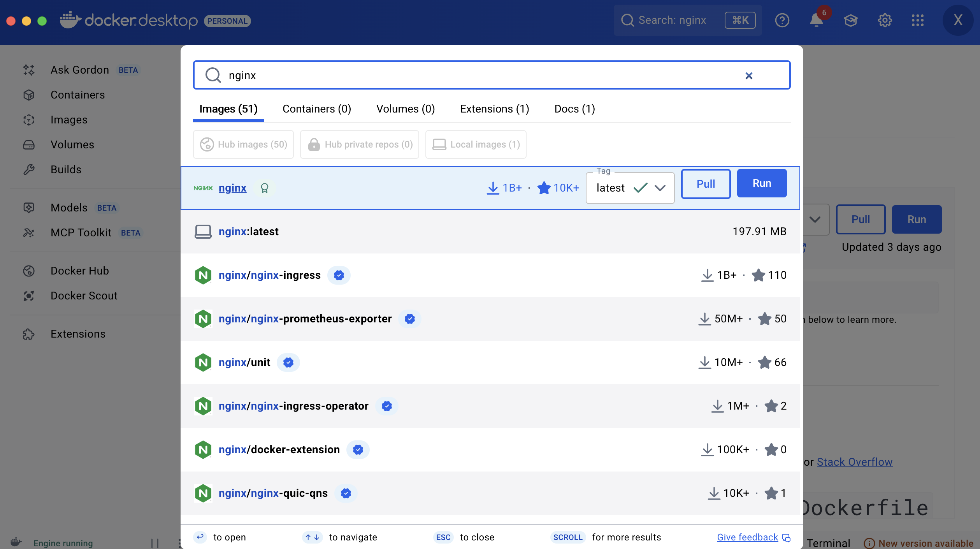
Task: Click verified badge beside nginx/unit
Action: [x=288, y=362]
